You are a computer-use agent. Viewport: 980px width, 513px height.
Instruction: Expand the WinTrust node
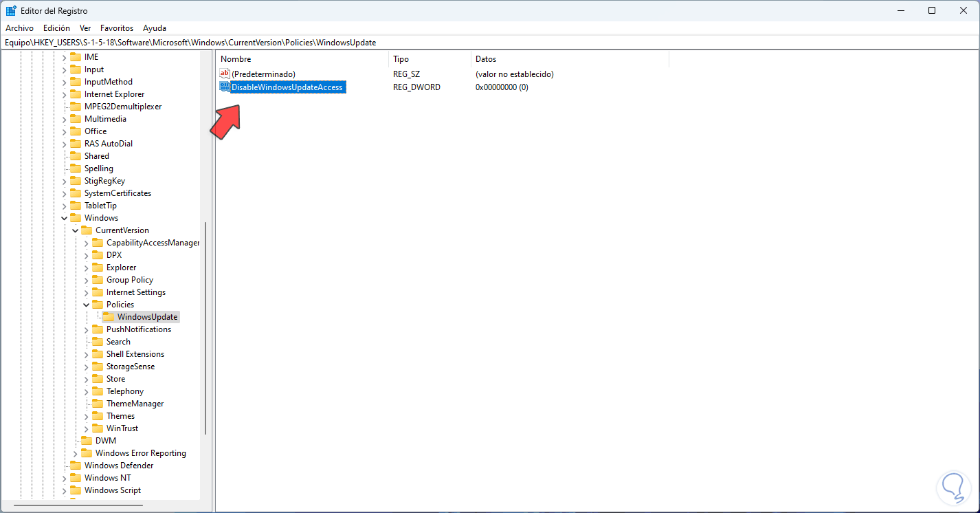click(x=86, y=428)
